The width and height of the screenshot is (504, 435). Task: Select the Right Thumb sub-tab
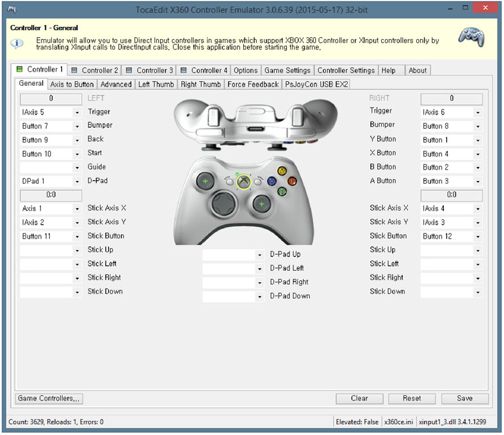(201, 84)
